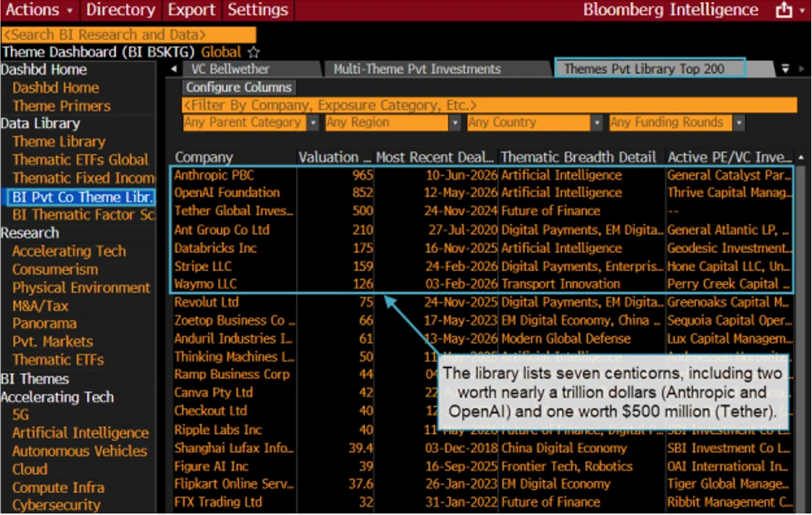
Task: Expand the Any Region dropdown
Action: [x=454, y=123]
